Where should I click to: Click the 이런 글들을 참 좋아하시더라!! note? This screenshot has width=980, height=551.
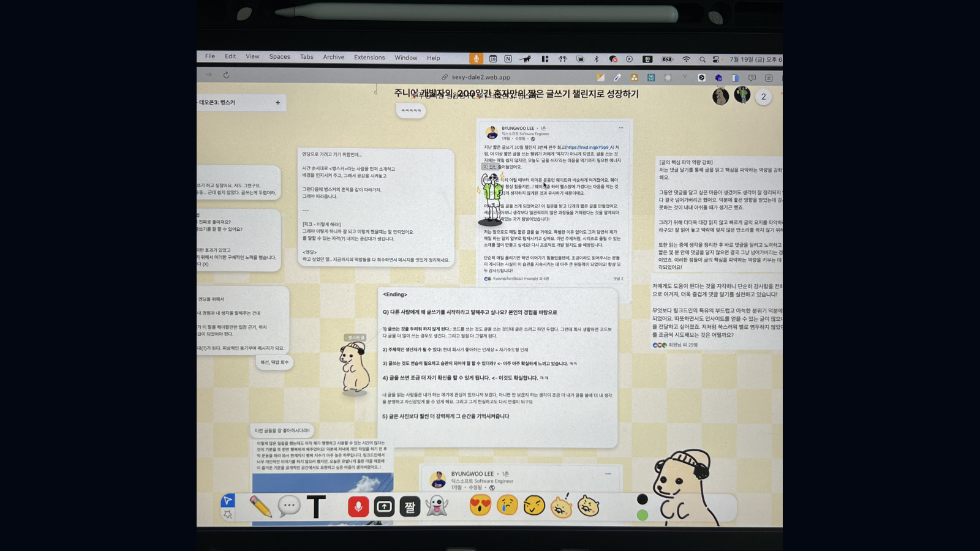(282, 430)
